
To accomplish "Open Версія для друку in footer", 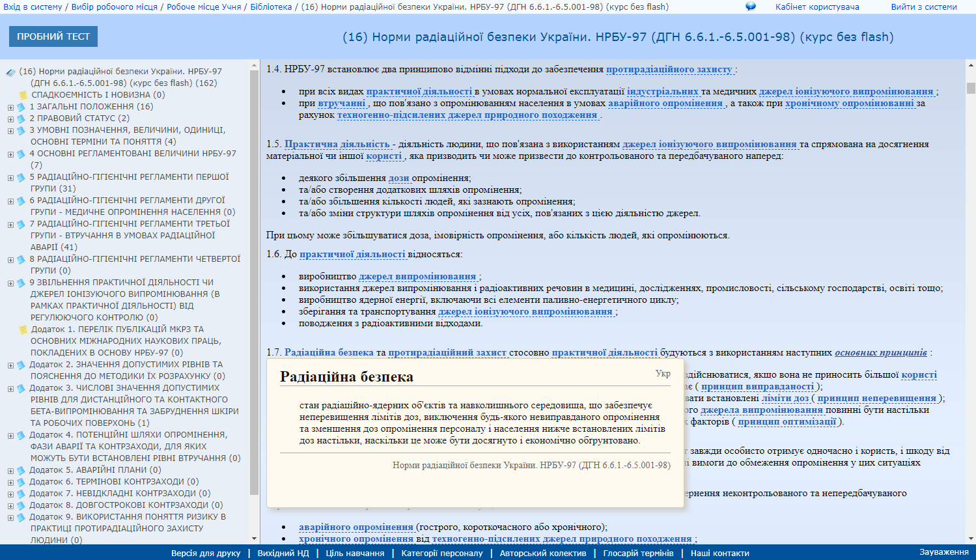I will coord(206,553).
